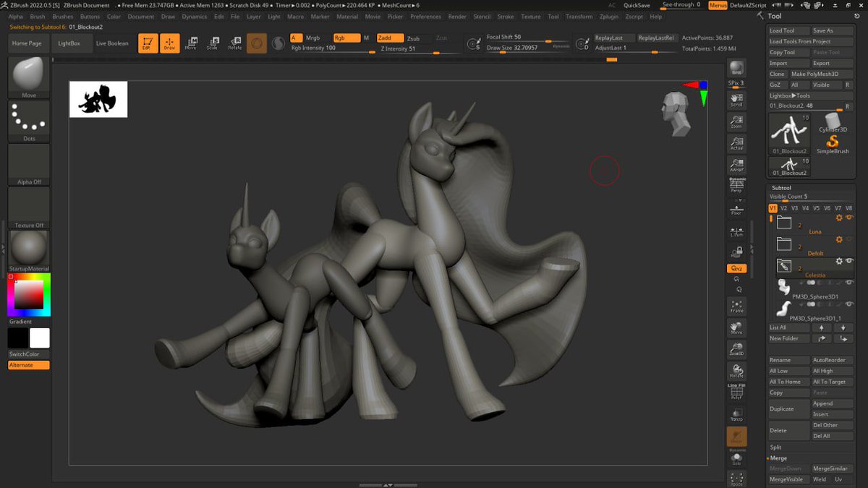Click the Move navigation icon on right shelf

[x=736, y=328]
